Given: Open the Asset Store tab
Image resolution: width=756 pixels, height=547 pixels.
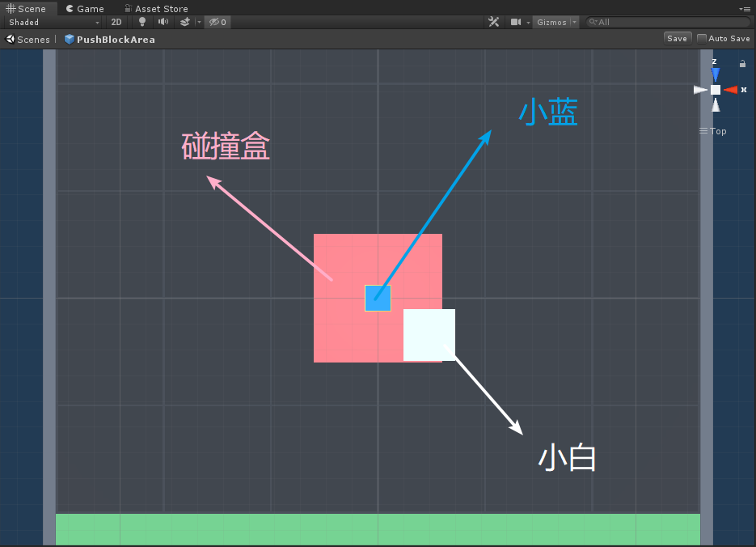Looking at the screenshot, I should 156,9.
